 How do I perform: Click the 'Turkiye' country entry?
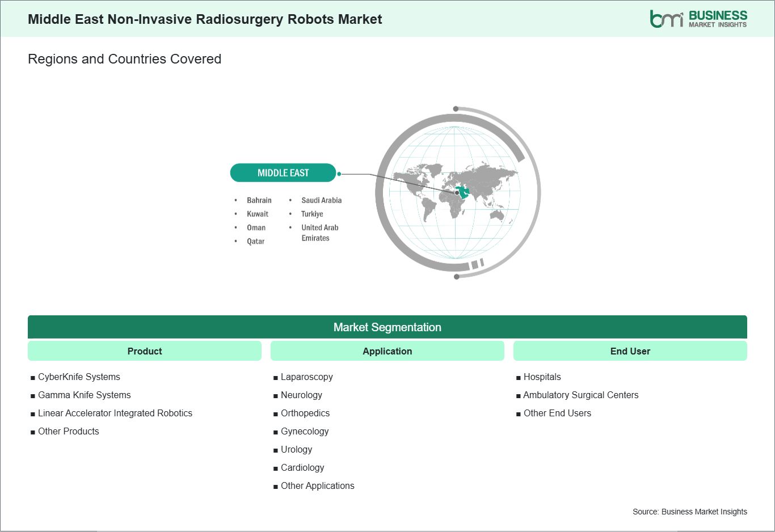[x=312, y=214]
